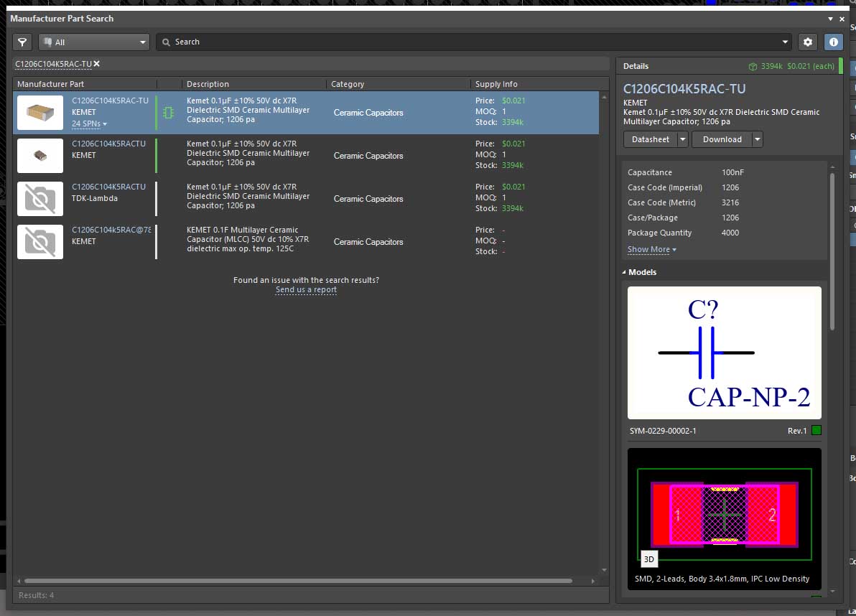The height and width of the screenshot is (616, 856).
Task: Collapse the Models section
Action: pos(624,272)
